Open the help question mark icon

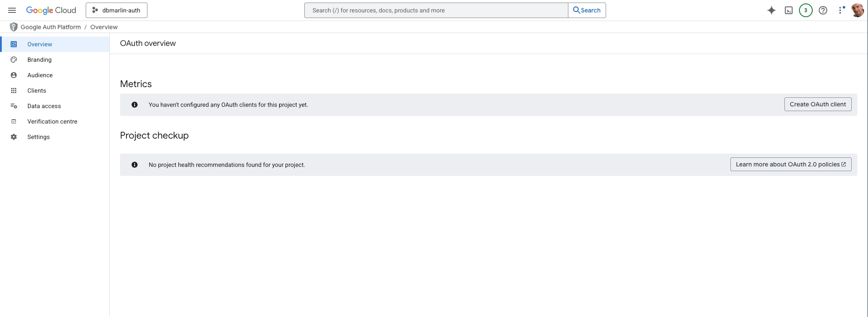point(823,10)
